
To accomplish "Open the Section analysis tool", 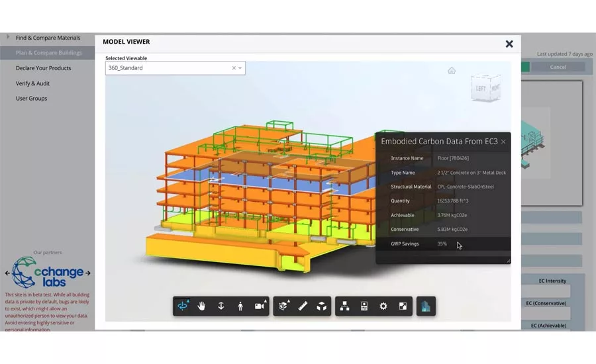I will click(x=283, y=306).
